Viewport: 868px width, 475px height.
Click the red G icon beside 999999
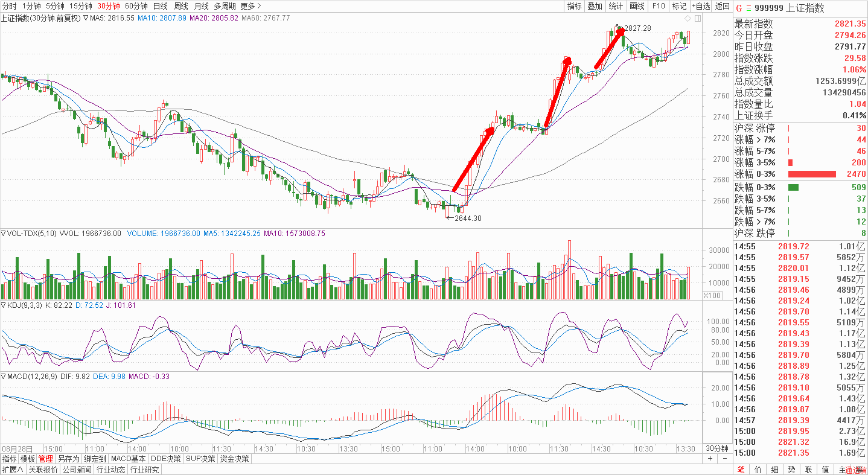[738, 8]
